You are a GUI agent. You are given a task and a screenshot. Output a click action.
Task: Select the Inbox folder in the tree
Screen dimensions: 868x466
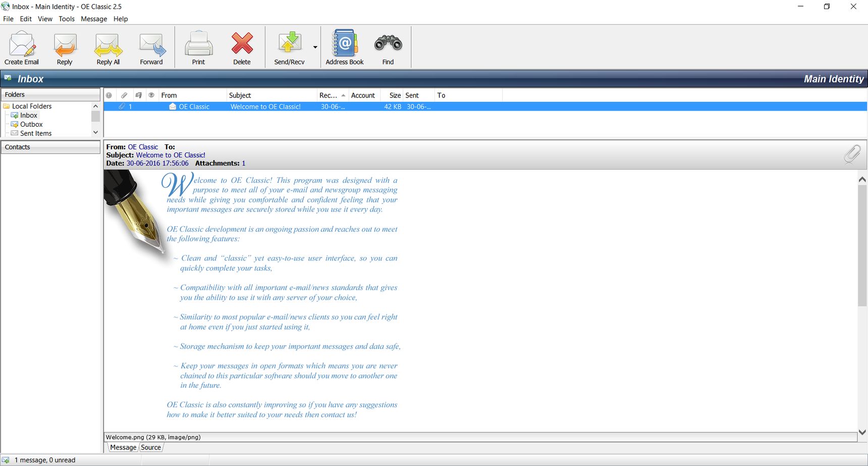click(29, 115)
